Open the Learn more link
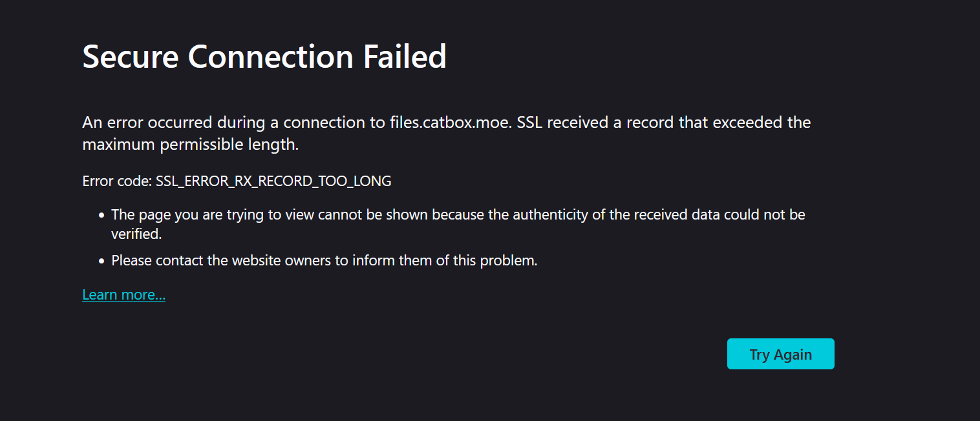The width and height of the screenshot is (980, 421). 123,295
